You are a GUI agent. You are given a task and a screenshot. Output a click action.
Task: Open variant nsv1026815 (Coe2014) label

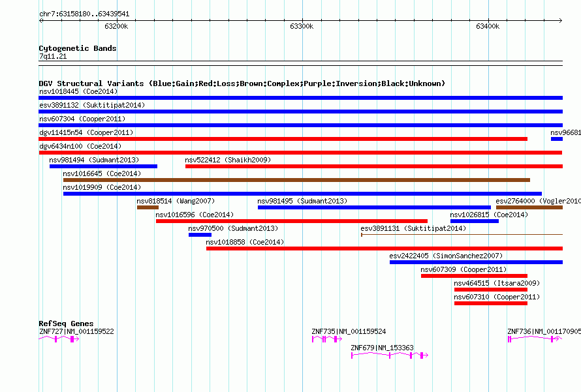489,215
